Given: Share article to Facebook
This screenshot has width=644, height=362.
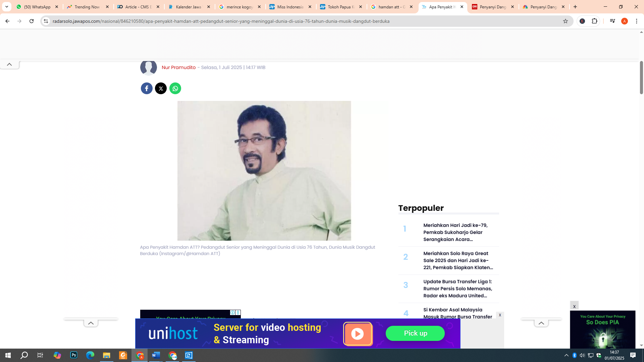Looking at the screenshot, I should point(147,88).
